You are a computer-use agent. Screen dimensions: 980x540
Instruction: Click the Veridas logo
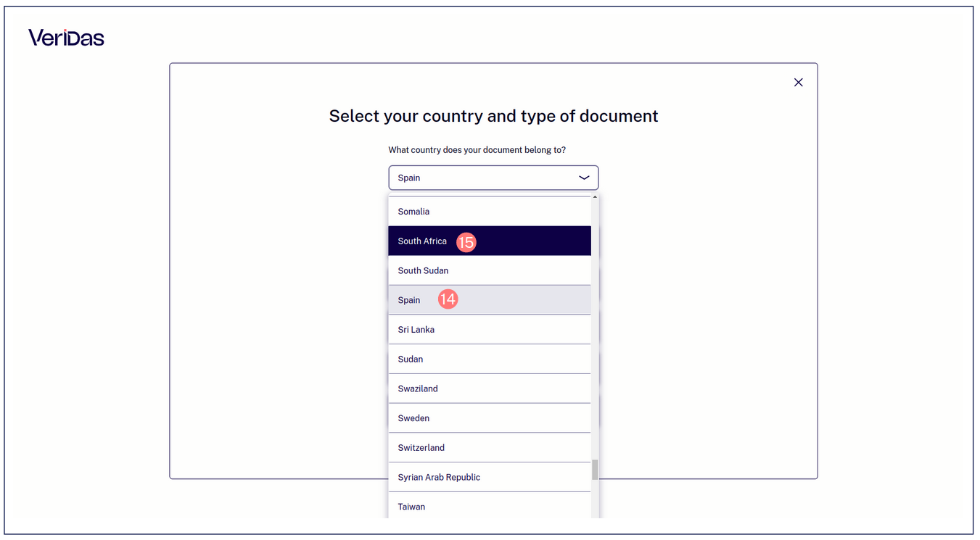point(66,38)
